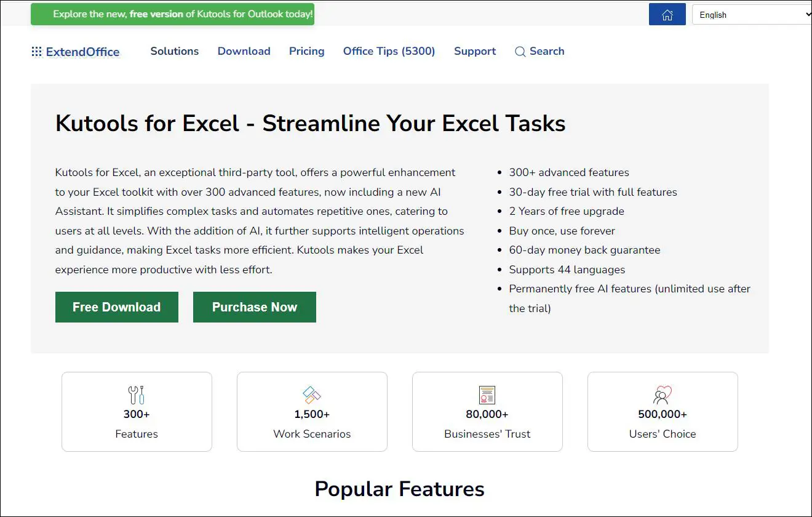Image resolution: width=812 pixels, height=517 pixels.
Task: Click the Purchase Now button
Action: click(254, 307)
